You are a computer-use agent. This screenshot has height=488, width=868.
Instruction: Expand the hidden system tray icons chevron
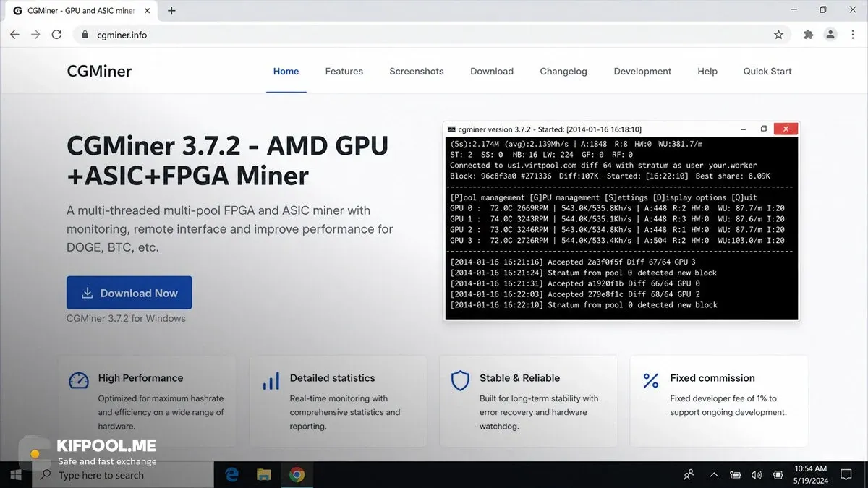pos(714,475)
